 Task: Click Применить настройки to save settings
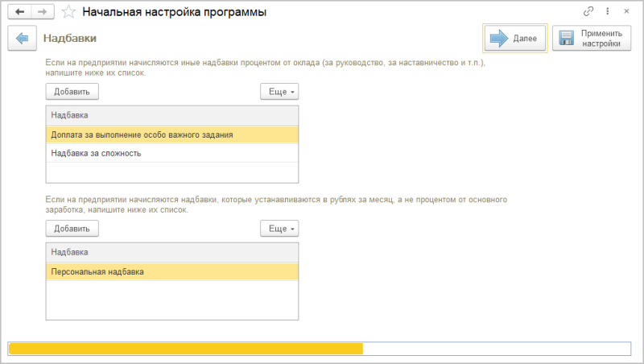point(591,39)
